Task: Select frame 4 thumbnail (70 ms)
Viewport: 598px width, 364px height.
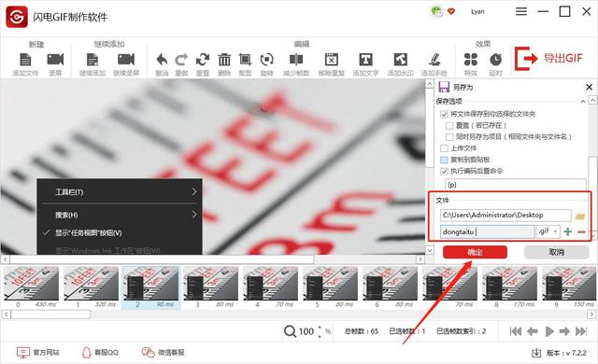Action: [x=271, y=287]
